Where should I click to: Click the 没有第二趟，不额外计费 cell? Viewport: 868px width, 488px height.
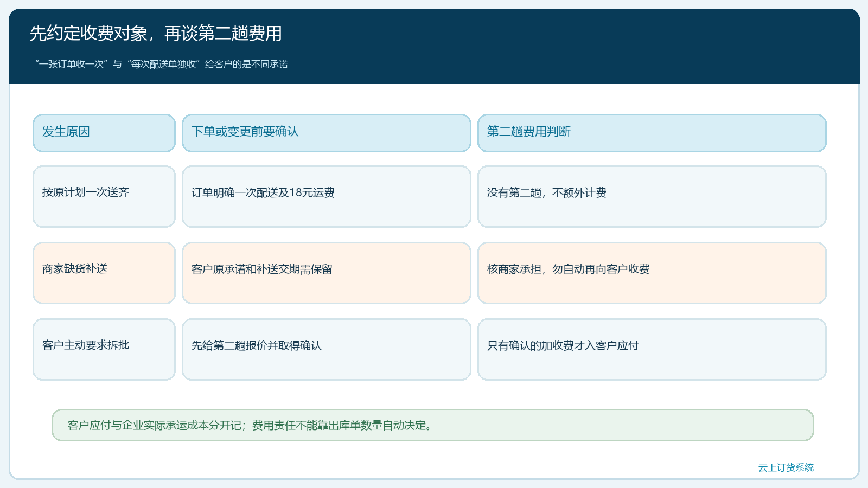pos(652,196)
